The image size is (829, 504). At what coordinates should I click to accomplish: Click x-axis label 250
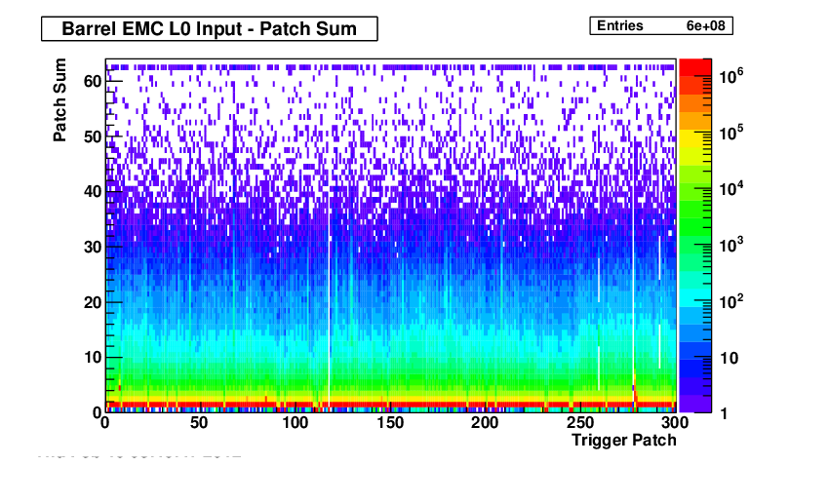coord(580,423)
